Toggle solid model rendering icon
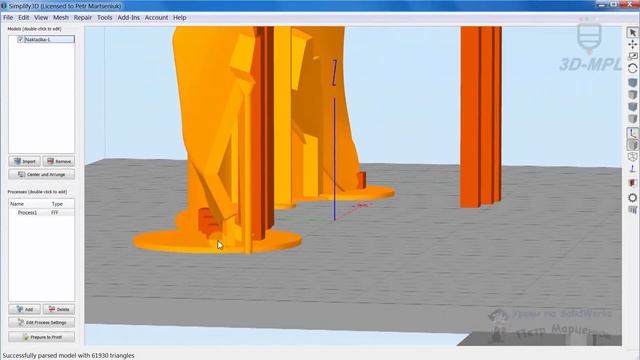 click(x=632, y=145)
